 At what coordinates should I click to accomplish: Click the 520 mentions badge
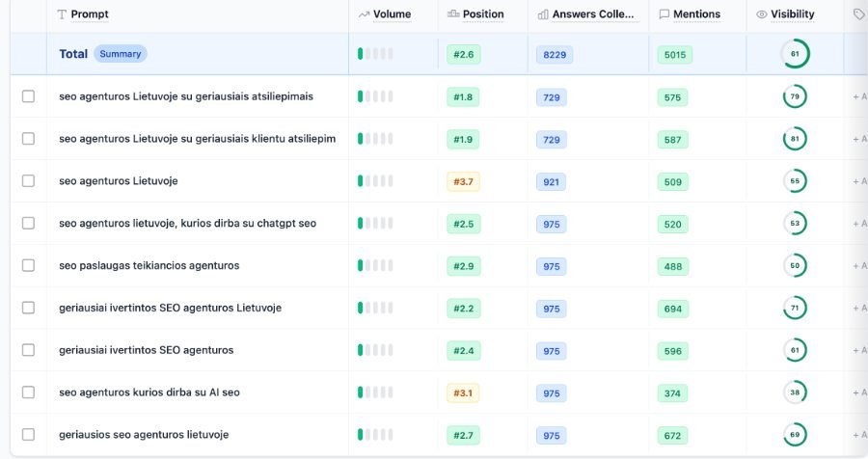pyautogui.click(x=673, y=224)
